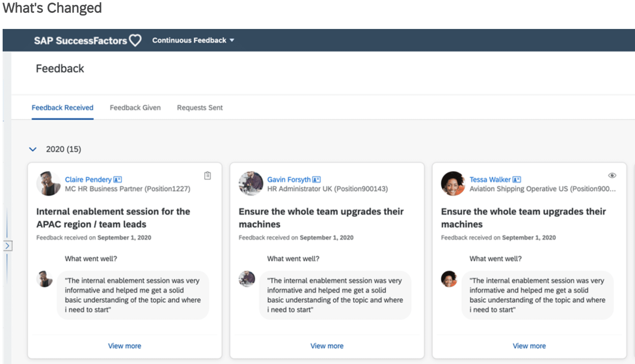The width and height of the screenshot is (635, 364).
Task: Click the SAP SuccessFactors heart logo
Action: tap(136, 40)
